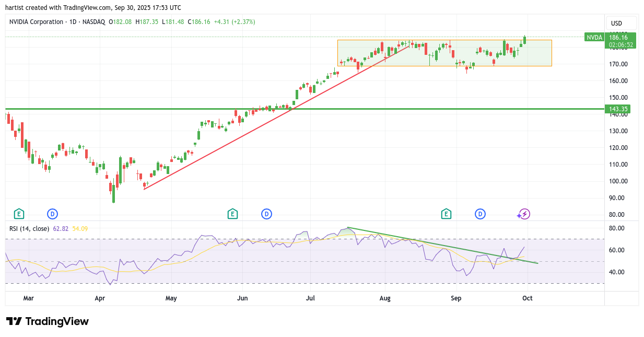
Task: Click the purple lightning event icon
Action: coord(524,214)
